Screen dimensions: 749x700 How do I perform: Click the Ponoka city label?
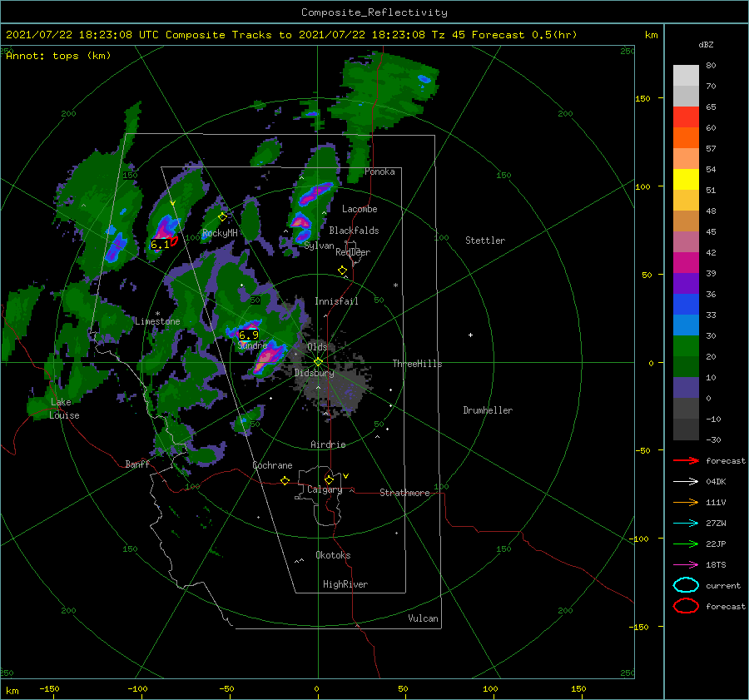pyautogui.click(x=379, y=171)
